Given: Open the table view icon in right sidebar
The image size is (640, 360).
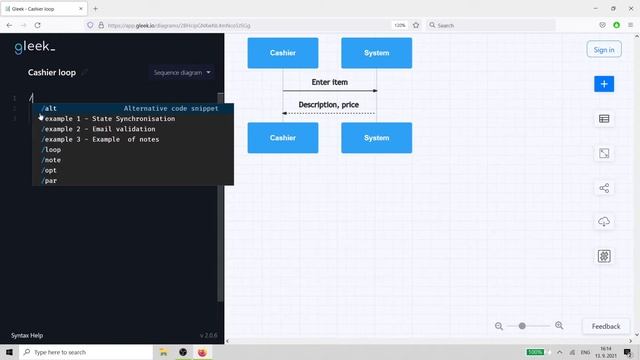Looking at the screenshot, I should pyautogui.click(x=604, y=119).
